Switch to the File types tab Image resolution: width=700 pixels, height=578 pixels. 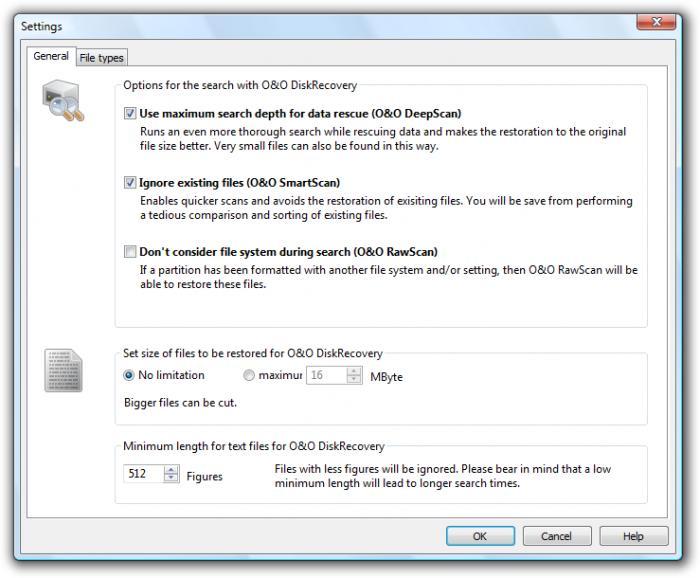(102, 58)
